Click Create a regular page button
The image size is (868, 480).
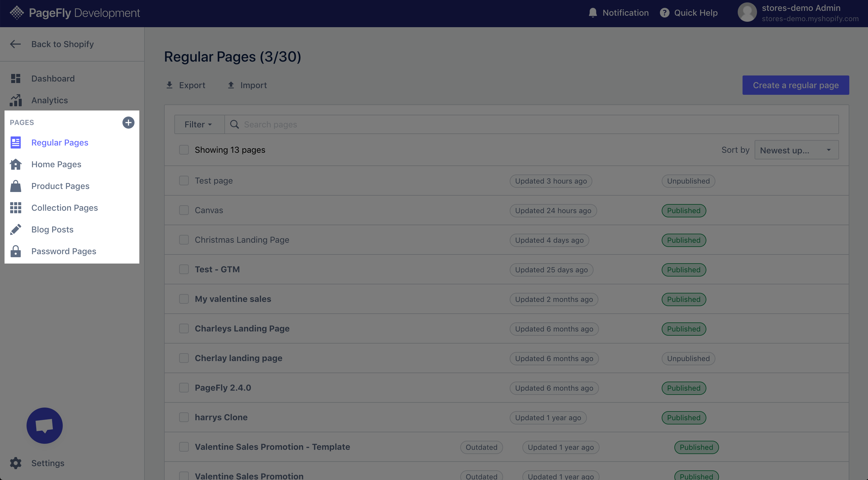click(796, 85)
